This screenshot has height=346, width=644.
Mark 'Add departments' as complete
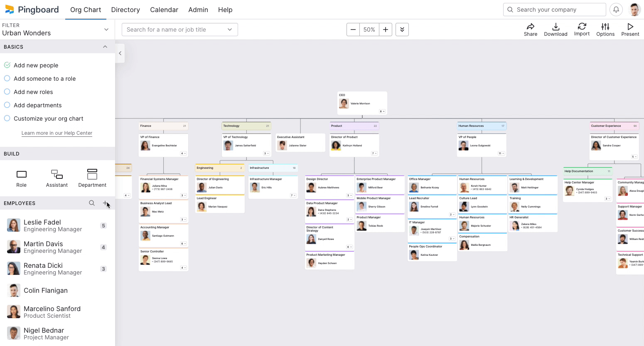click(7, 105)
